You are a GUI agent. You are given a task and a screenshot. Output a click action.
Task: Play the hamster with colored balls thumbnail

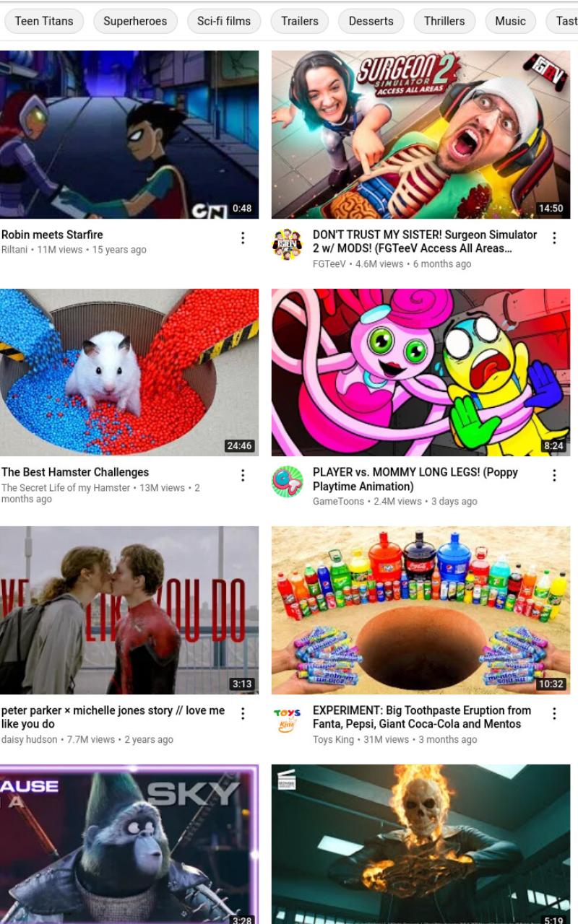[x=129, y=372]
